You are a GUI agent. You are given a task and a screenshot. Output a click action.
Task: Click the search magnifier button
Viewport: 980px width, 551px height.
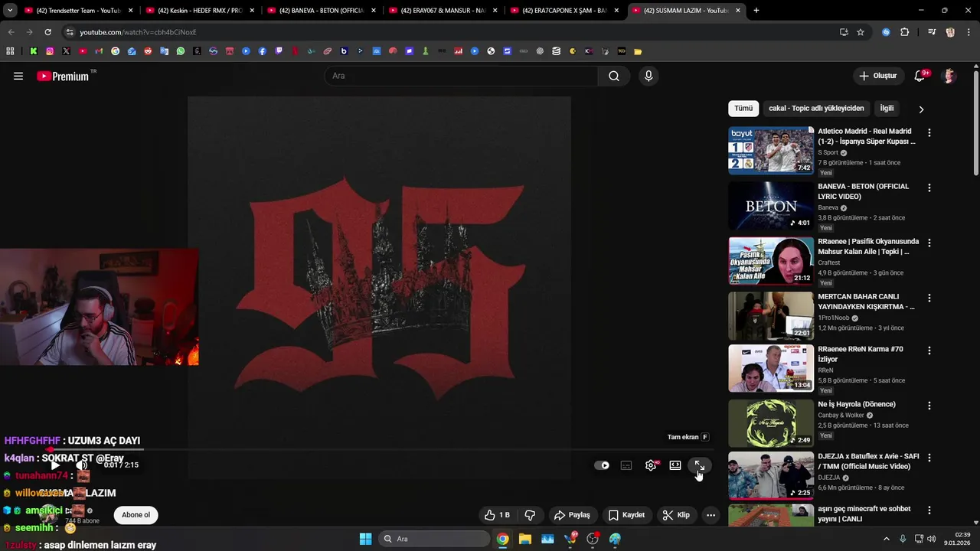[x=614, y=76]
